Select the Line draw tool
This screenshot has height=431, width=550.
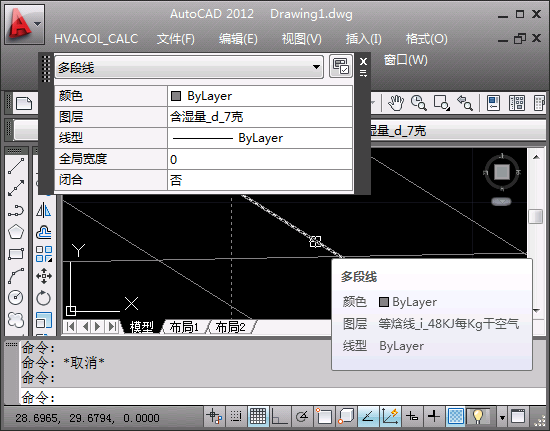(16, 166)
